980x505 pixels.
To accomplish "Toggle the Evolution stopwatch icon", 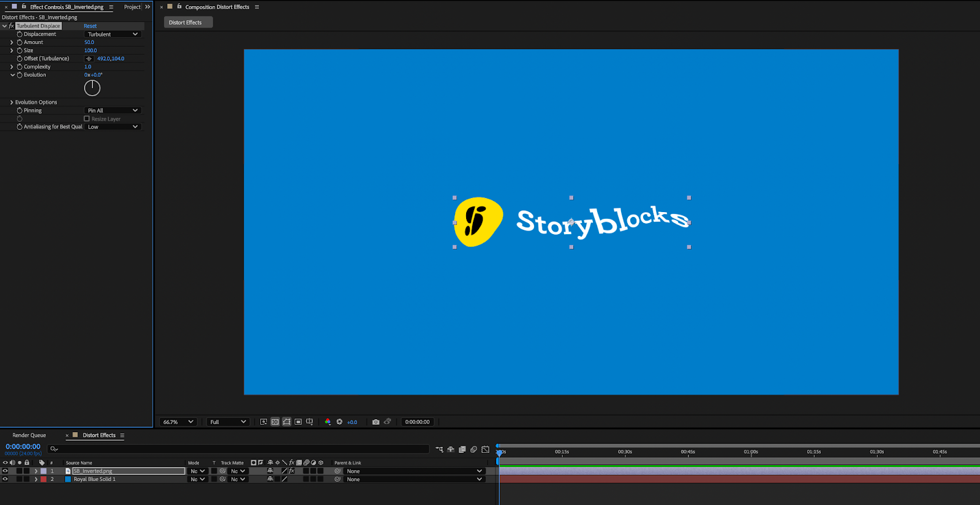I will (x=20, y=75).
